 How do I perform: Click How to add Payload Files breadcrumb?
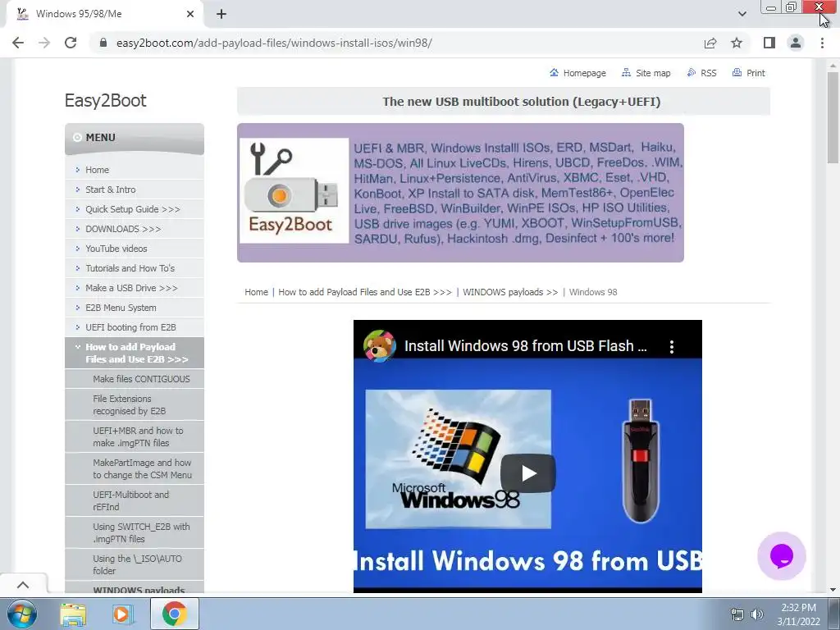coord(365,292)
